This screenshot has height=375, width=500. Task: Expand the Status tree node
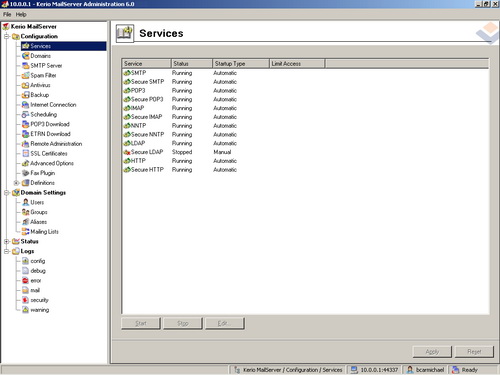[6, 242]
